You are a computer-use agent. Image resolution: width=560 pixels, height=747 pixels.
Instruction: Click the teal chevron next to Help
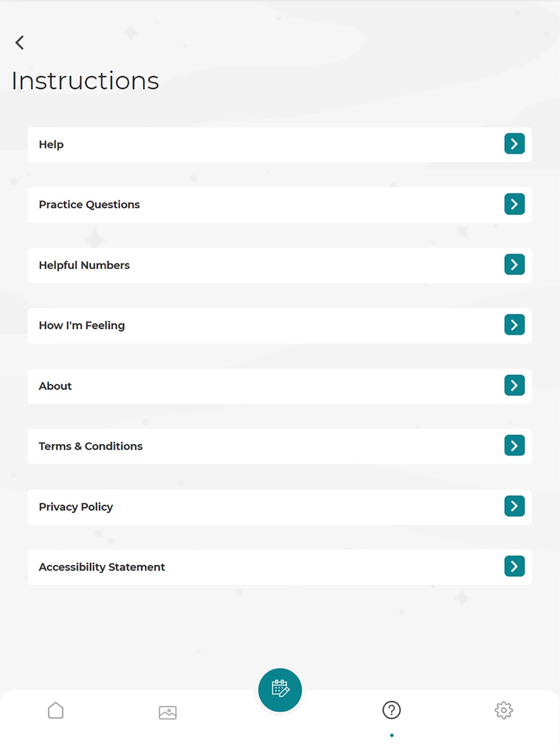coord(515,144)
